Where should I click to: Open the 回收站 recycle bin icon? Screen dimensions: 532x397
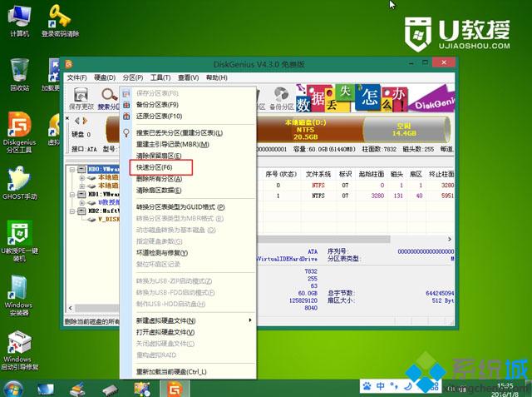click(19, 75)
